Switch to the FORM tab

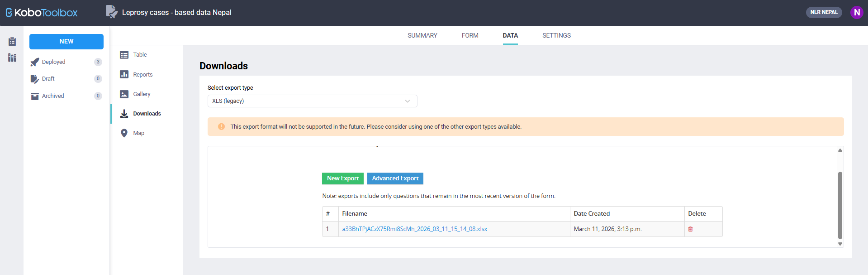tap(470, 35)
